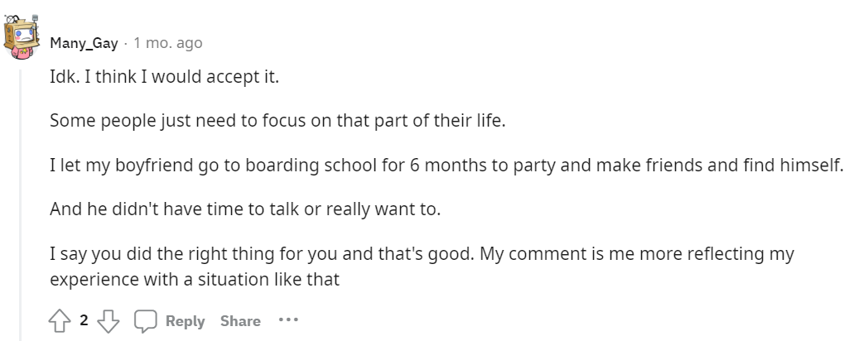
Task: Click the vote score number 2
Action: click(x=84, y=320)
